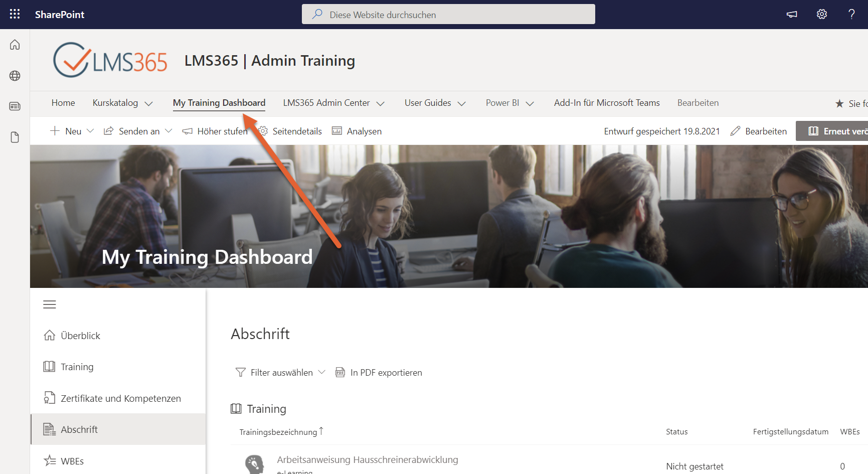This screenshot has width=868, height=474.
Task: Open the help question mark
Action: [851, 14]
